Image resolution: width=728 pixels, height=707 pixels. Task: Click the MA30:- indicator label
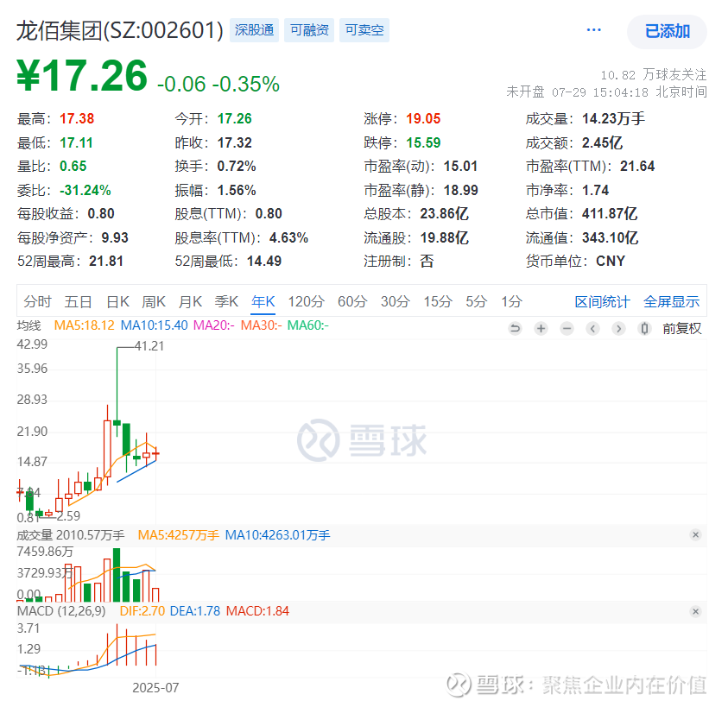coord(261,325)
